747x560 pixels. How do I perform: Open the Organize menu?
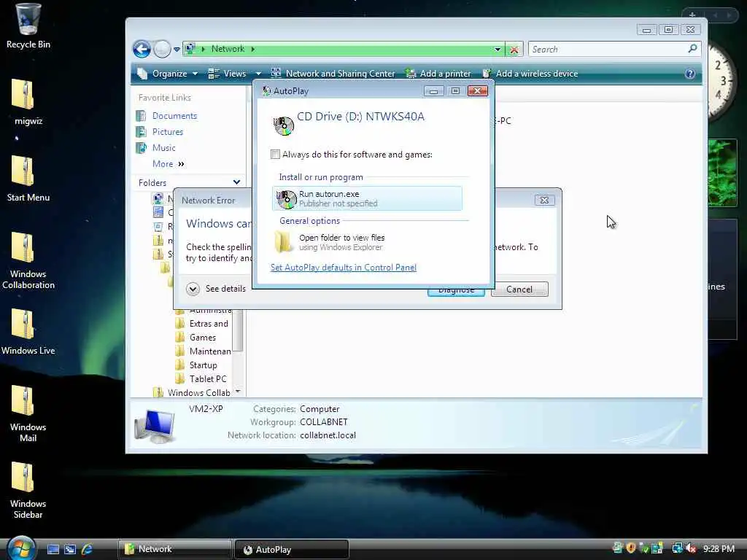coord(168,74)
